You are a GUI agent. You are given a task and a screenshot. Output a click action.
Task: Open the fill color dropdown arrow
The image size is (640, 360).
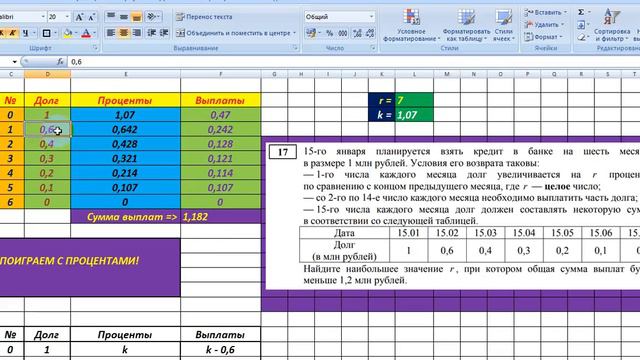(x=76, y=33)
